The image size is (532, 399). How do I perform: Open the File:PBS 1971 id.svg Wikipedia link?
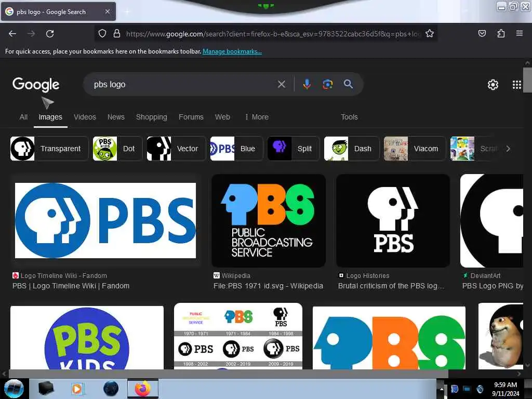point(268,286)
